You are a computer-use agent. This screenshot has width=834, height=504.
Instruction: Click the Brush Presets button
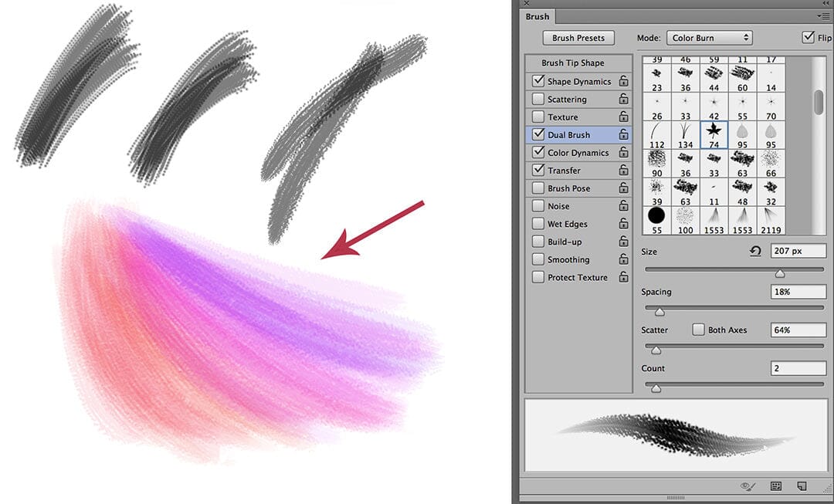[578, 38]
